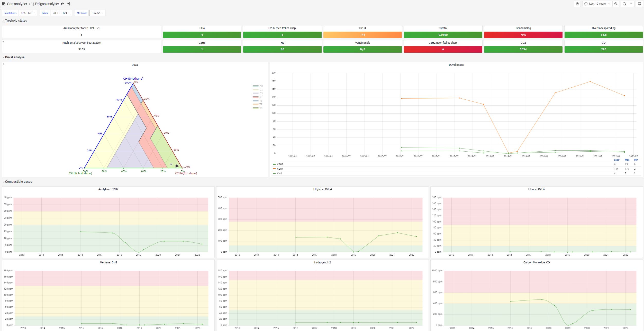Screen dimensions: 644x331
Task: Open the BAG_132 substation dropdown
Action: coord(28,13)
